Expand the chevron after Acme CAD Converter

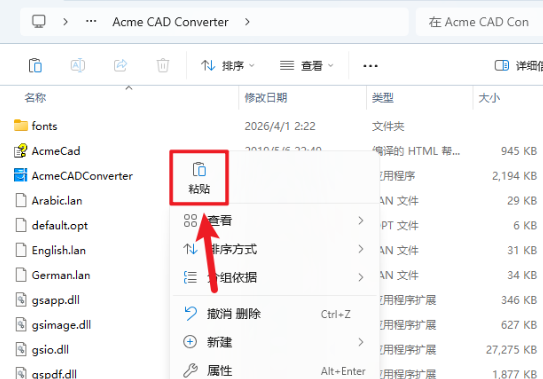click(x=247, y=22)
